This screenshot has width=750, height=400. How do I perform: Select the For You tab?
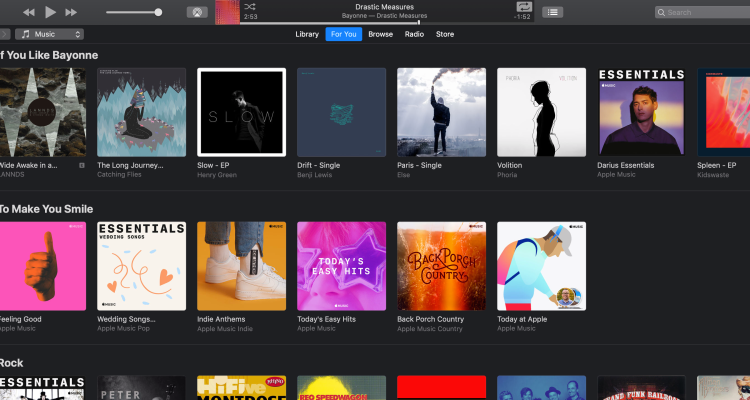click(x=343, y=34)
